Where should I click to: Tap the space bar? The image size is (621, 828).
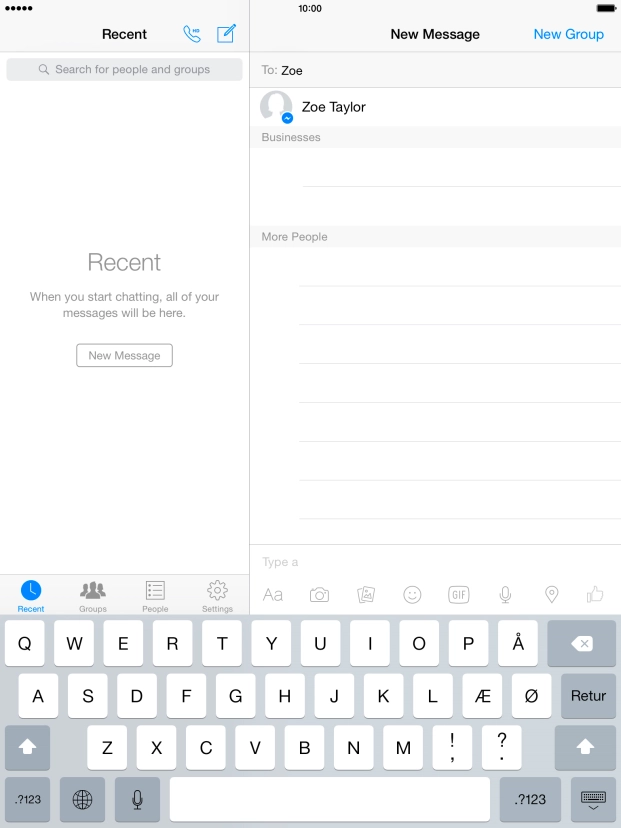pyautogui.click(x=330, y=799)
